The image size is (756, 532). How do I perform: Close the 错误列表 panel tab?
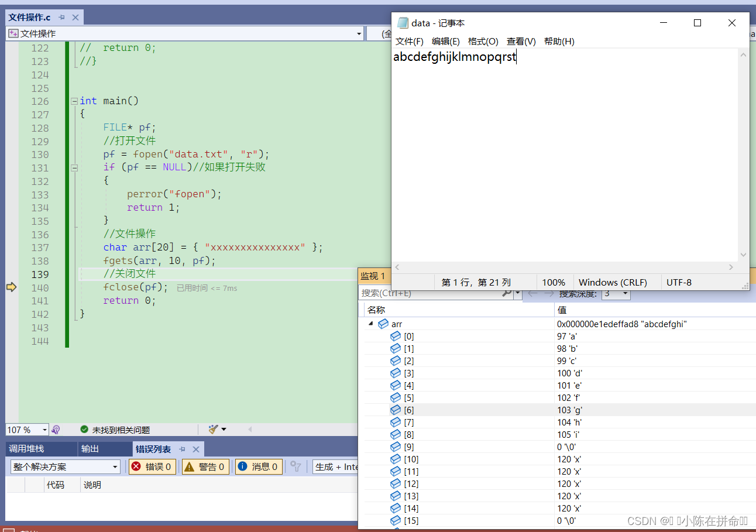(196, 449)
